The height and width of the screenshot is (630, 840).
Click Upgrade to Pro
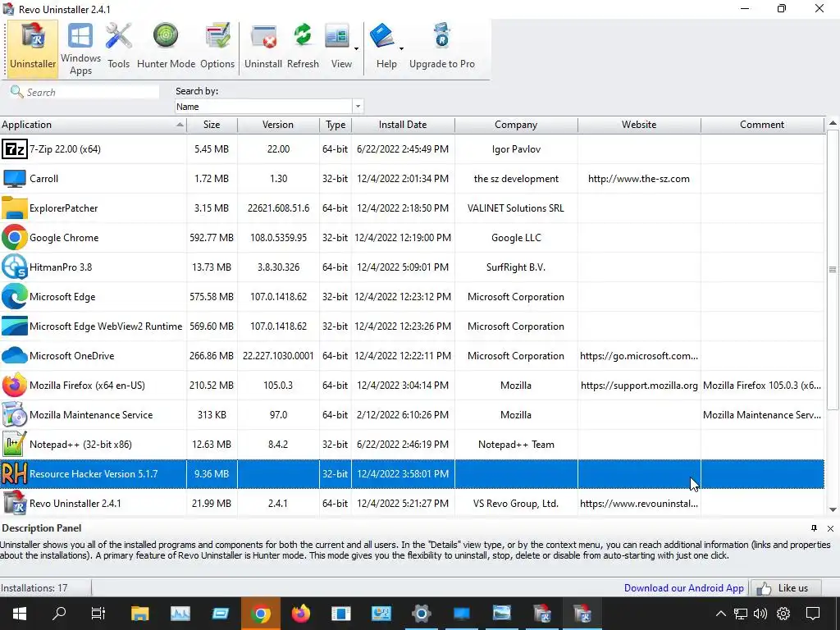coord(442,48)
